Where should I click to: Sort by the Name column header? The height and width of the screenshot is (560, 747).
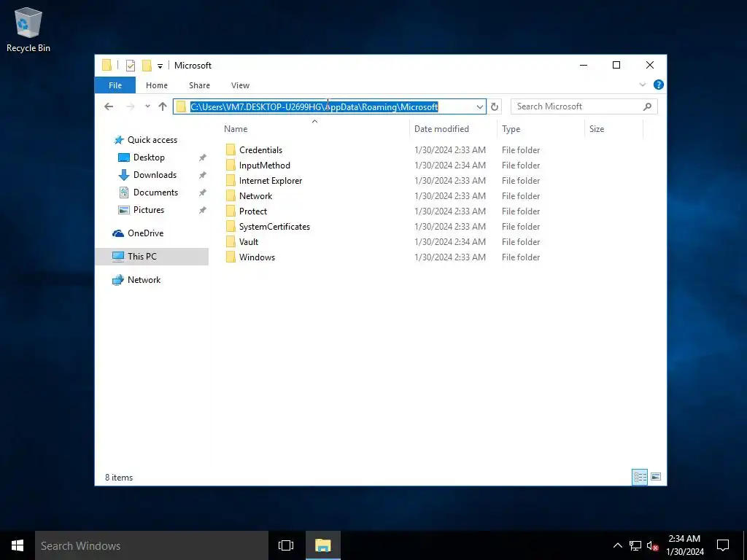[314, 129]
